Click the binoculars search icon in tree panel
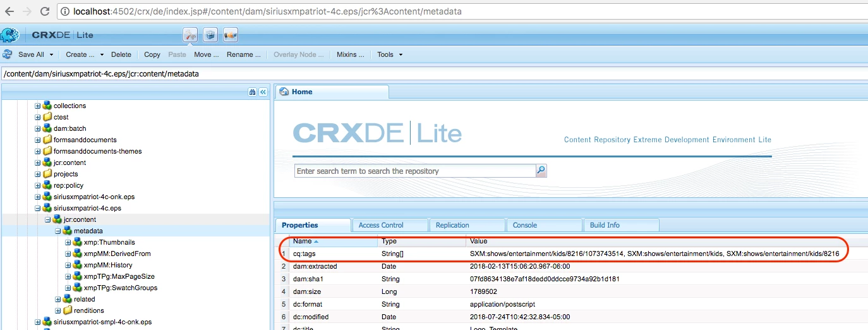 pyautogui.click(x=253, y=92)
